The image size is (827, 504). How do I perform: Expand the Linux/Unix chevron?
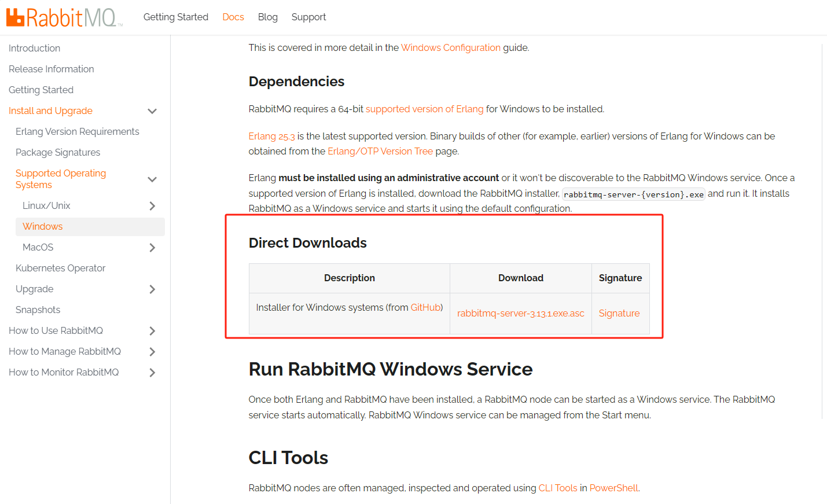tap(152, 206)
